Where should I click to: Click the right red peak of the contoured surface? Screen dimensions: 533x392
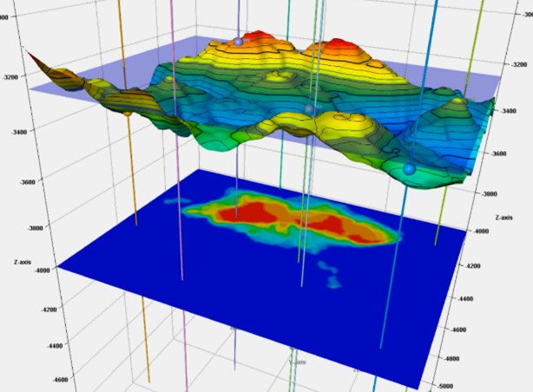(x=338, y=46)
